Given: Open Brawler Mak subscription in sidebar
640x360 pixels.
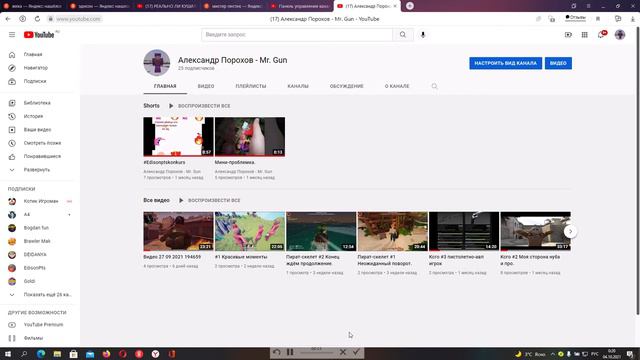Looking at the screenshot, I should tap(37, 241).
